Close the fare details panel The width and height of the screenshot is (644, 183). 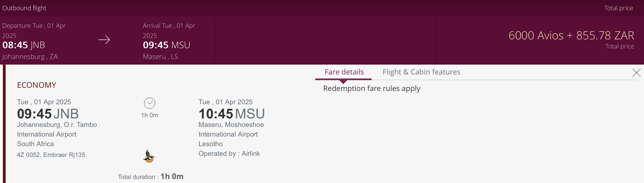pyautogui.click(x=636, y=73)
